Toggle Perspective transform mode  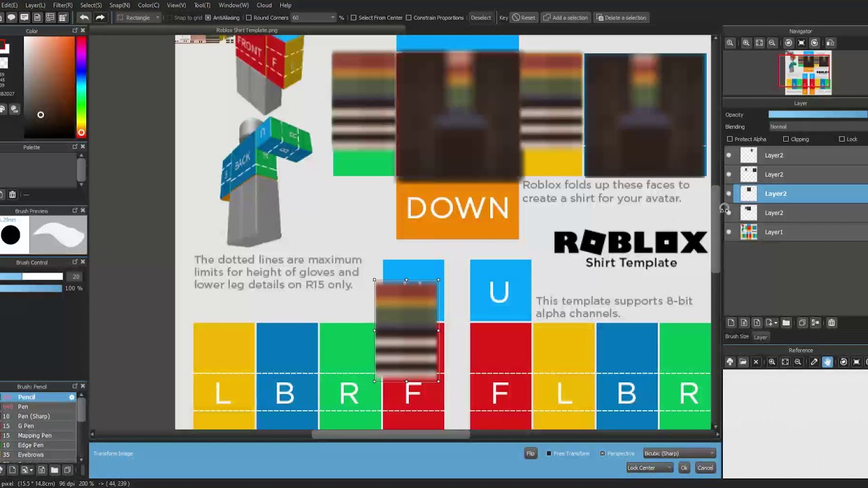click(602, 453)
